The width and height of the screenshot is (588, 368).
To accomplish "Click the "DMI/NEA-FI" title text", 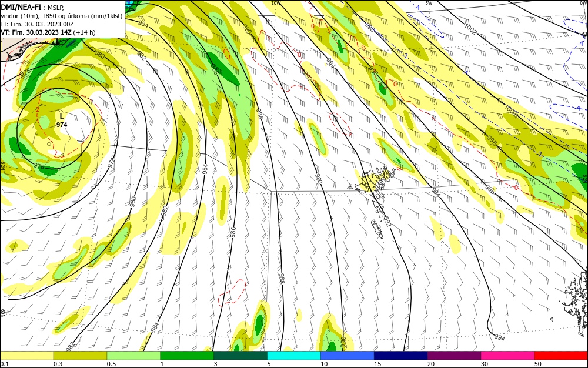I will (x=21, y=6).
